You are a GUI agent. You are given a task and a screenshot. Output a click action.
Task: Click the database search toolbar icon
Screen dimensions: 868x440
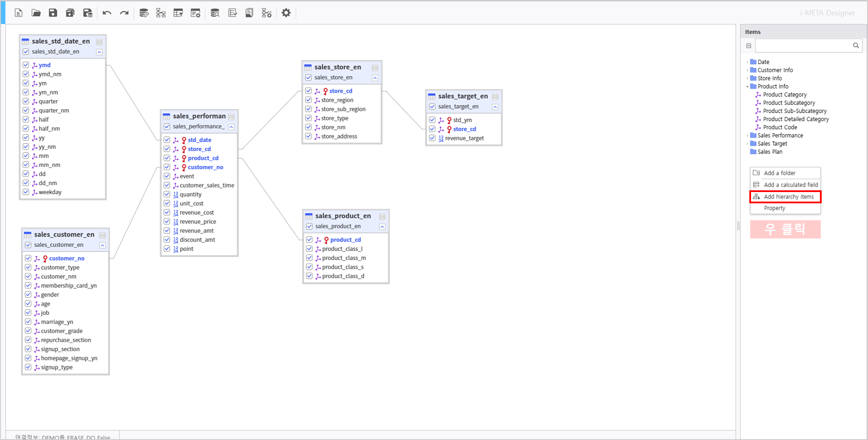(x=215, y=13)
